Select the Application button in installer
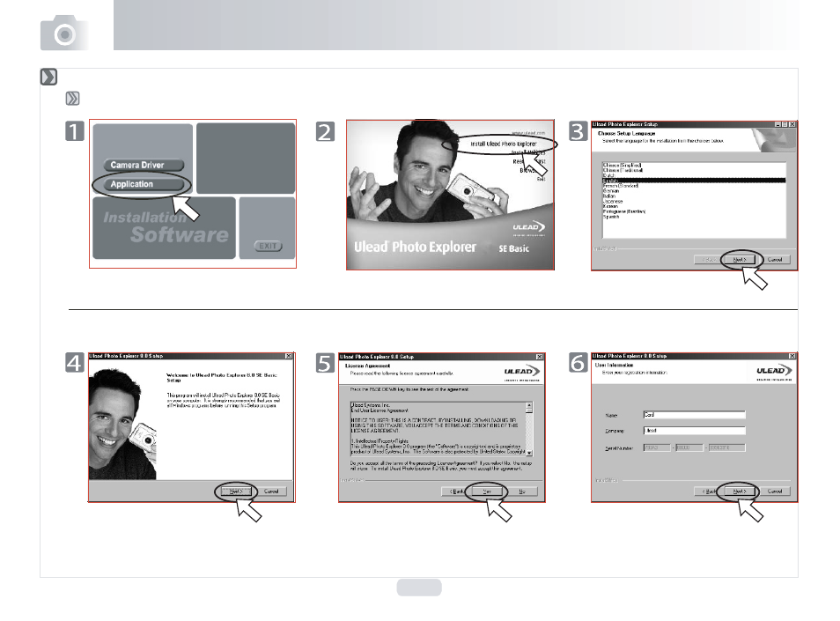Viewport: 840px width, 621px height. point(144,184)
